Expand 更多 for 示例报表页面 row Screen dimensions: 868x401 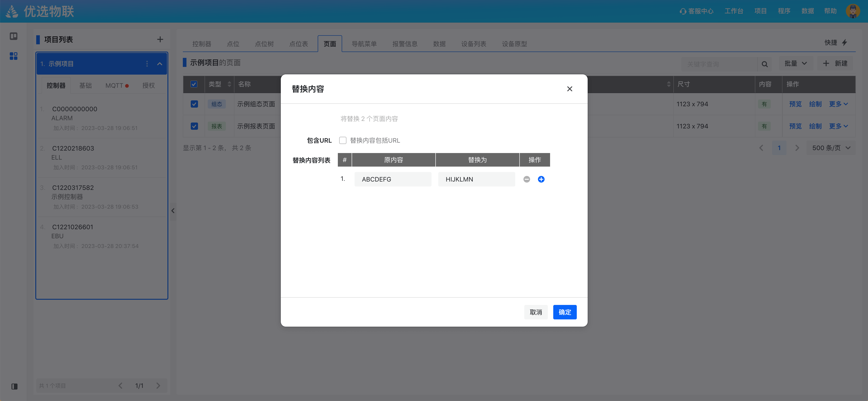(838, 126)
